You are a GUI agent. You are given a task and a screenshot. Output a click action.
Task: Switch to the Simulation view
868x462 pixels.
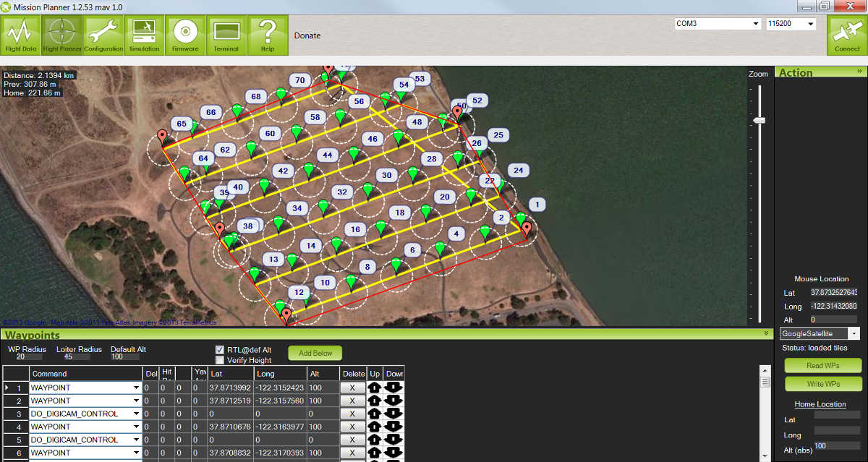tap(144, 35)
